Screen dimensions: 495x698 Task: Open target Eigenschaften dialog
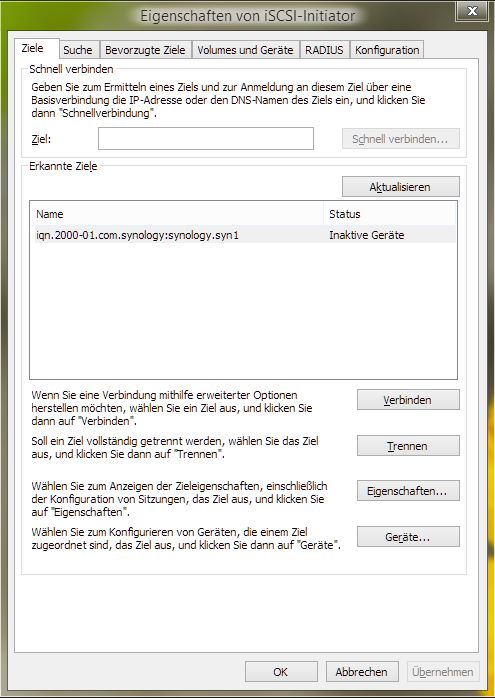[408, 491]
